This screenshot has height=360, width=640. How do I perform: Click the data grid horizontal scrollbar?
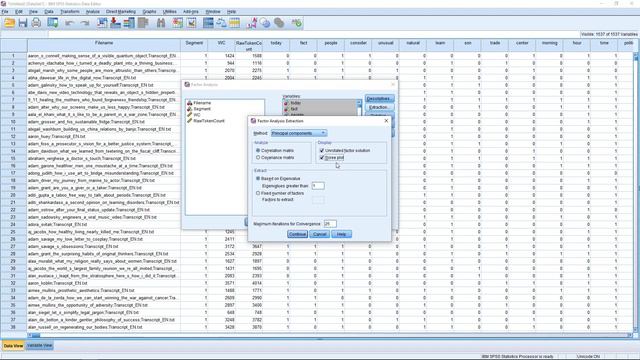(x=331, y=335)
